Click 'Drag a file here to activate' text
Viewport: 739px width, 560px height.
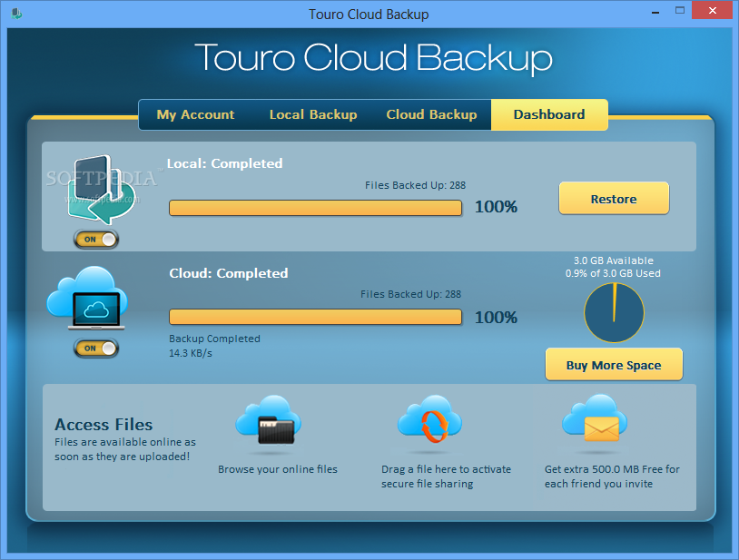click(446, 469)
